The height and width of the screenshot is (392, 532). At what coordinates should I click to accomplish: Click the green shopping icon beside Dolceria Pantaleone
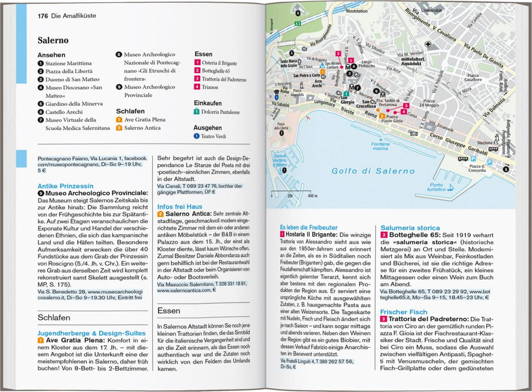click(x=196, y=111)
